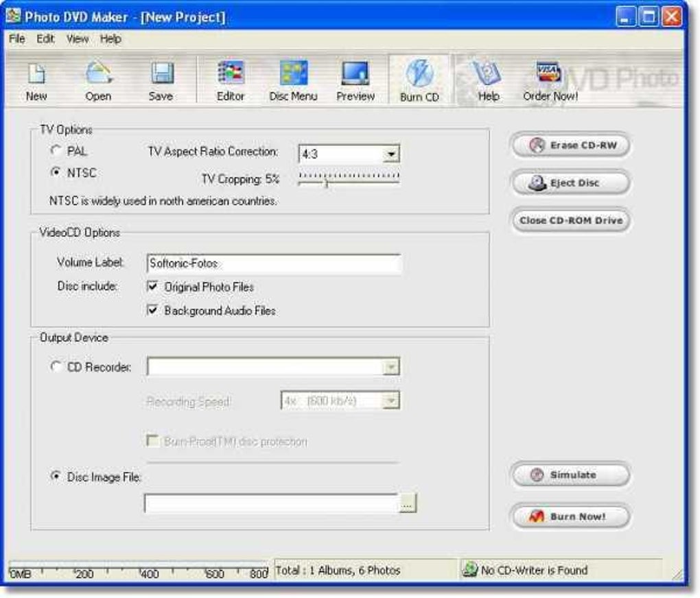Open the File menu

(17, 39)
